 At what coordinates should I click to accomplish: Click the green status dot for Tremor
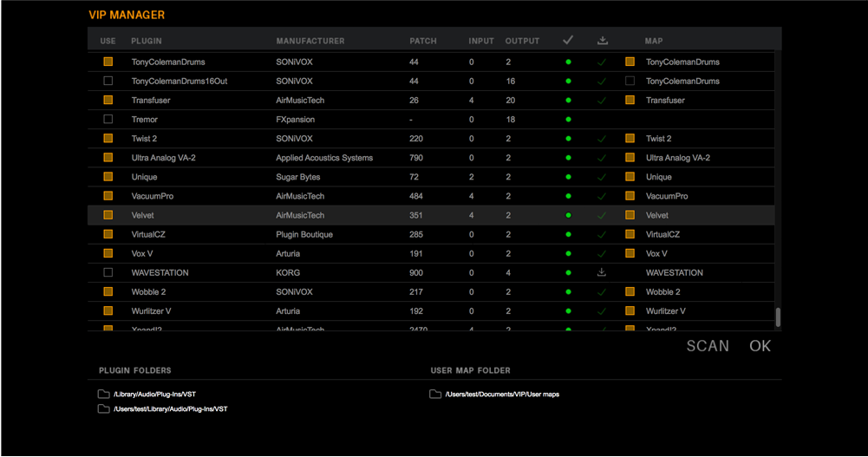[568, 120]
